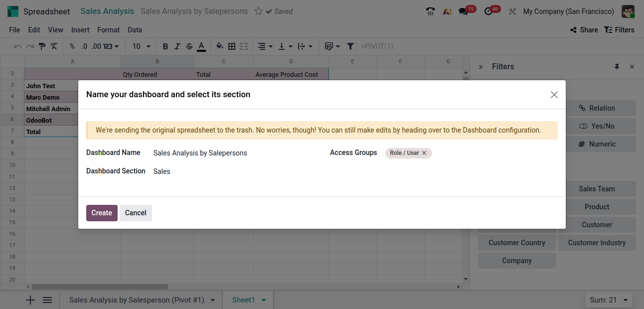
Task: Toggle bold formatting
Action: pyautogui.click(x=165, y=46)
